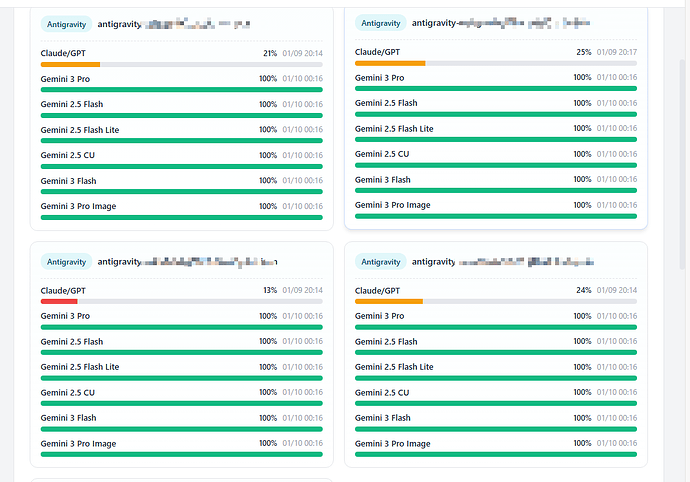Click the 24% Claude/GPT usage value

tap(584, 290)
